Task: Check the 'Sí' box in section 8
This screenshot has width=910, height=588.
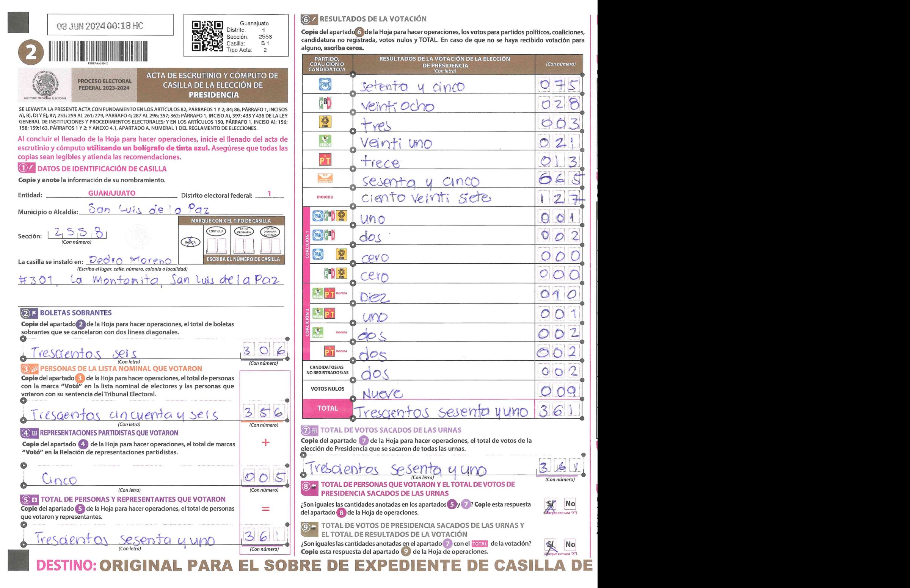Action: coord(551,504)
